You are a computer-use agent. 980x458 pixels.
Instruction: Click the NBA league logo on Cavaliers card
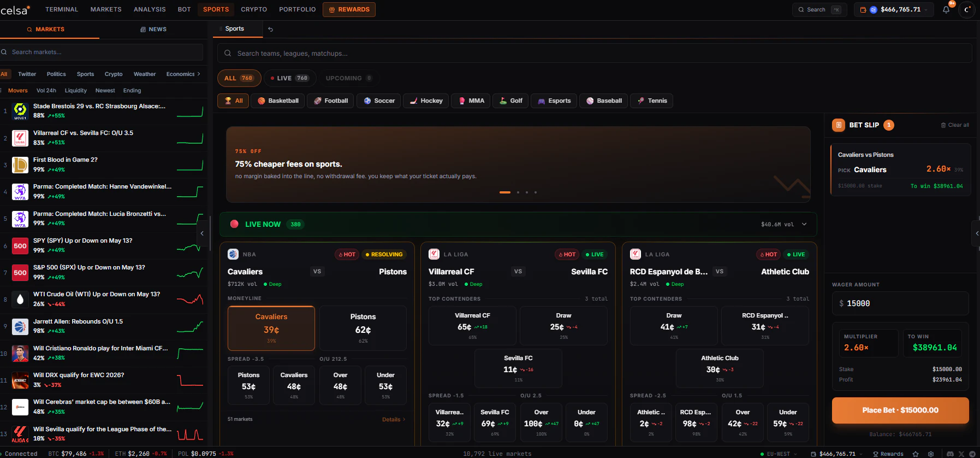[x=233, y=254]
